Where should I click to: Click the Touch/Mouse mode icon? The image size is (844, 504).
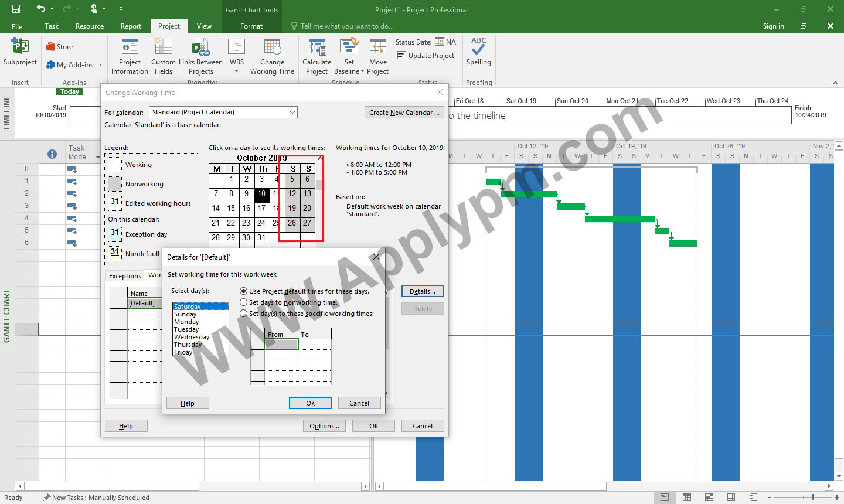point(94,9)
